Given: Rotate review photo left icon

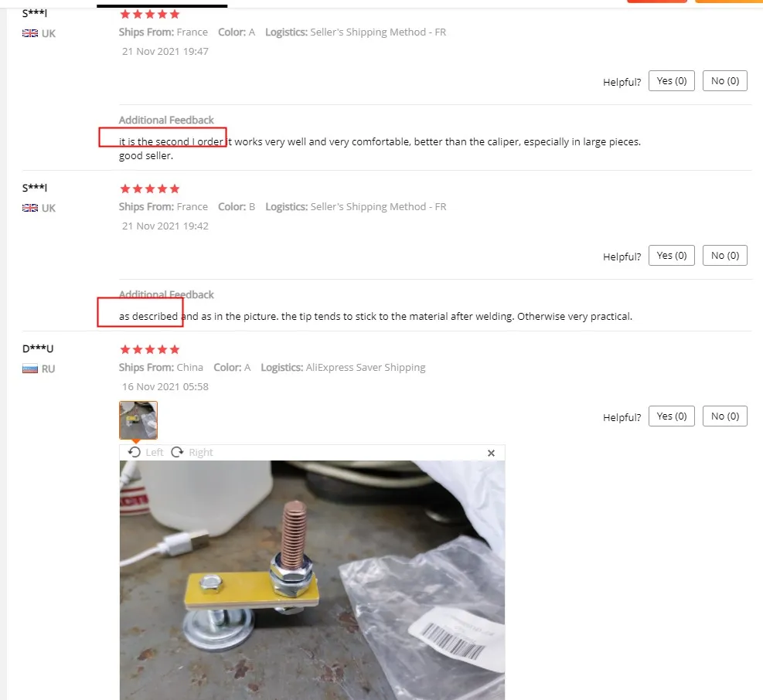Looking at the screenshot, I should (x=135, y=452).
